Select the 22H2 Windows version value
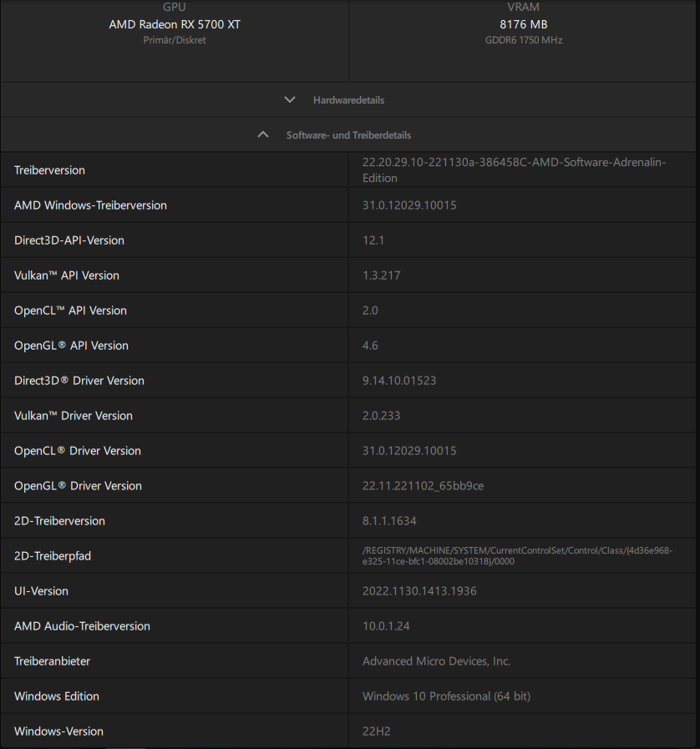700x749 pixels. 377,731
